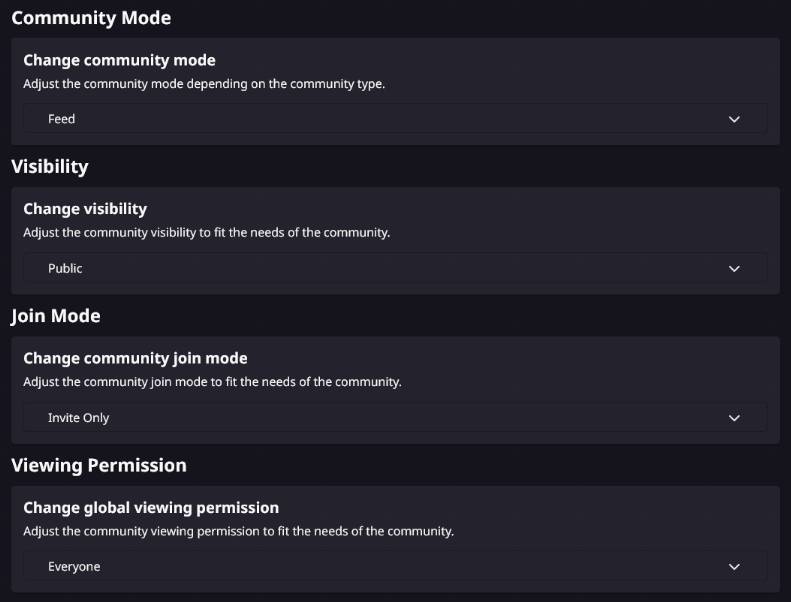The height and width of the screenshot is (602, 791).
Task: Click the Join Mode section heading
Action: [x=56, y=316]
